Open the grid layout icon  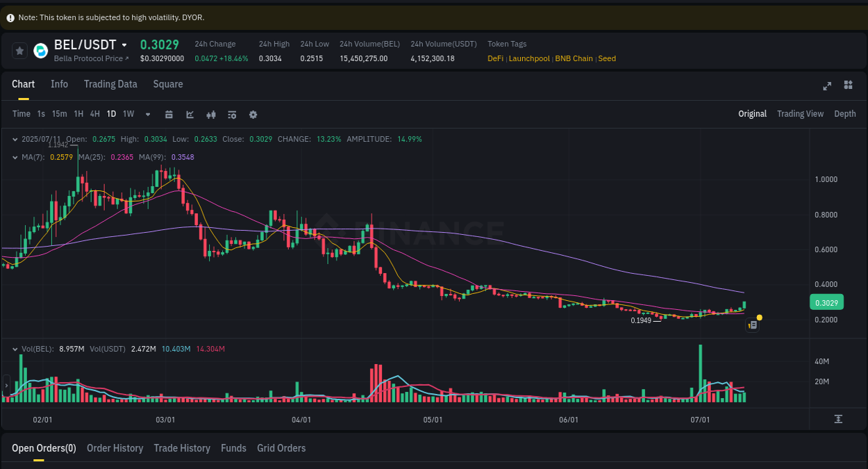click(x=848, y=85)
